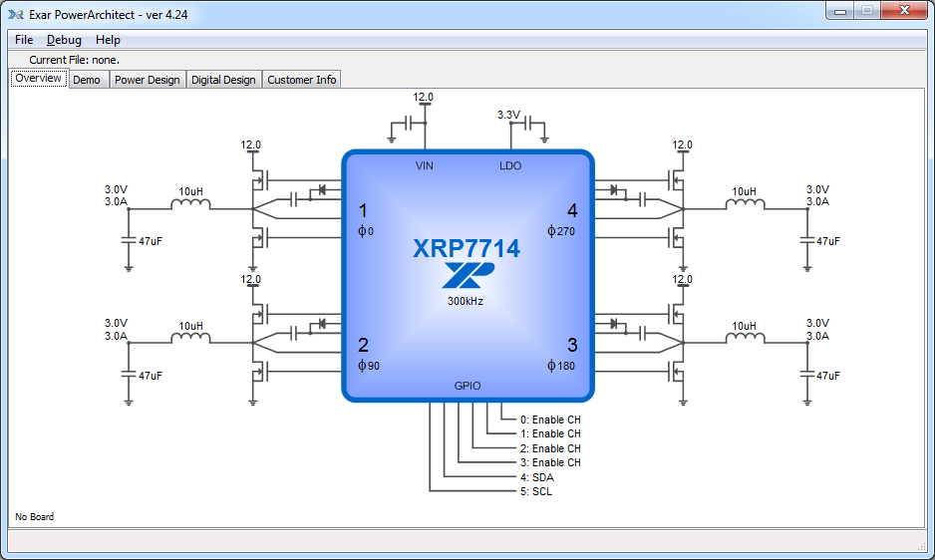The image size is (935, 560).
Task: Click channel 4 low-side MOSFET symbol
Action: (676, 238)
